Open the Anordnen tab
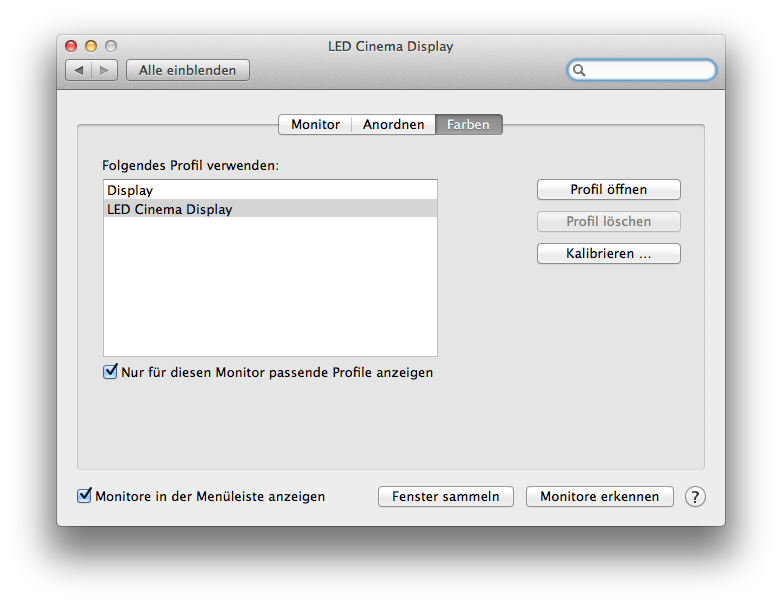The height and width of the screenshot is (605, 782). (393, 124)
